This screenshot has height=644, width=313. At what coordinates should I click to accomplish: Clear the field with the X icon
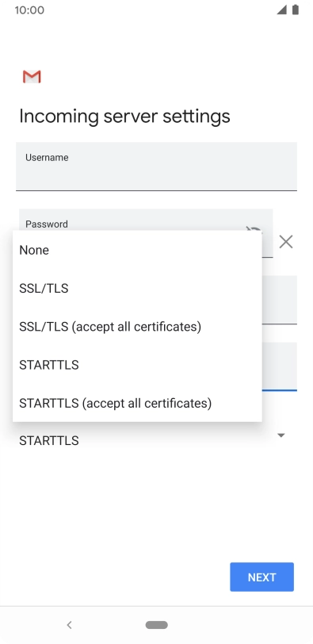click(286, 242)
